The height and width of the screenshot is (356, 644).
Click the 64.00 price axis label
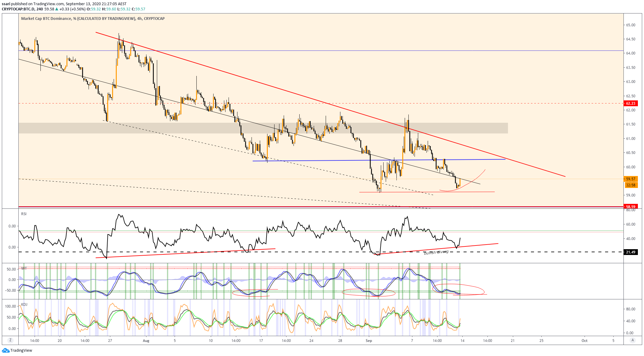pos(631,53)
